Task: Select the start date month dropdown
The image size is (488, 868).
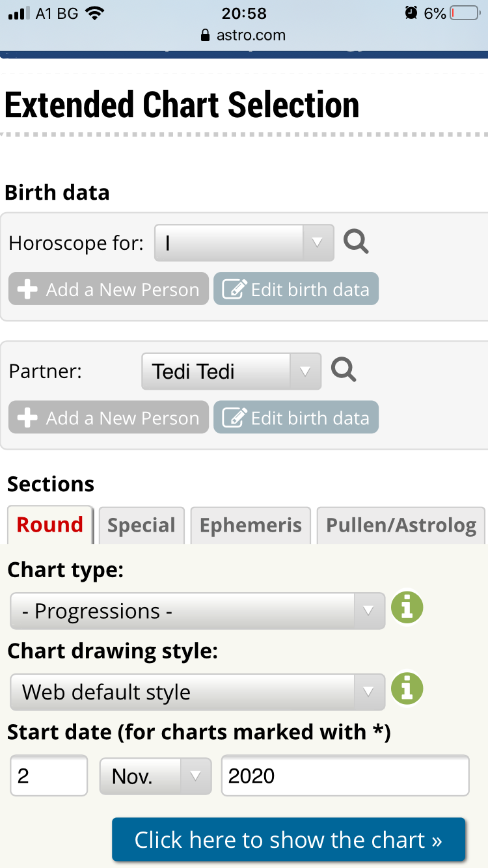Action: 155,776
